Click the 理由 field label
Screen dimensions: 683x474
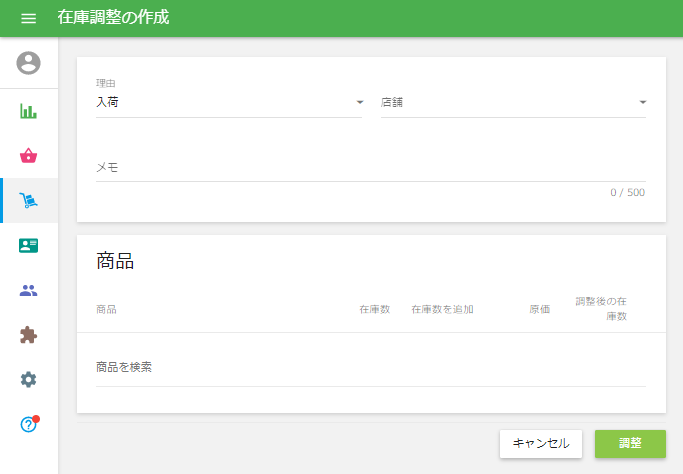tap(105, 83)
